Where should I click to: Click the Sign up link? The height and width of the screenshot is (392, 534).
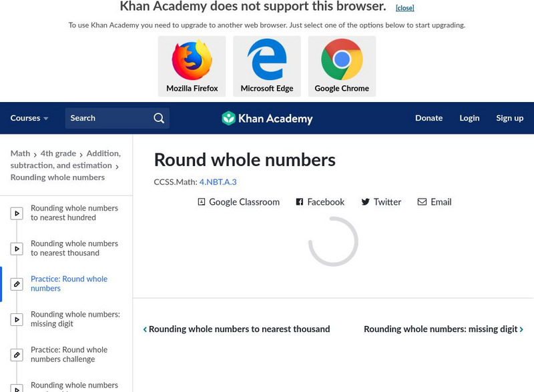509,118
